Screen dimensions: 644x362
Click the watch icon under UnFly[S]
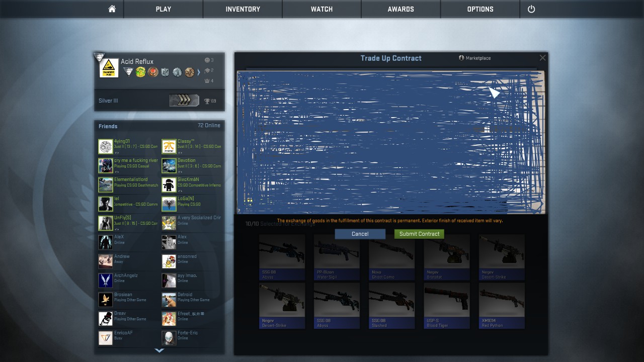pyautogui.click(x=117, y=229)
